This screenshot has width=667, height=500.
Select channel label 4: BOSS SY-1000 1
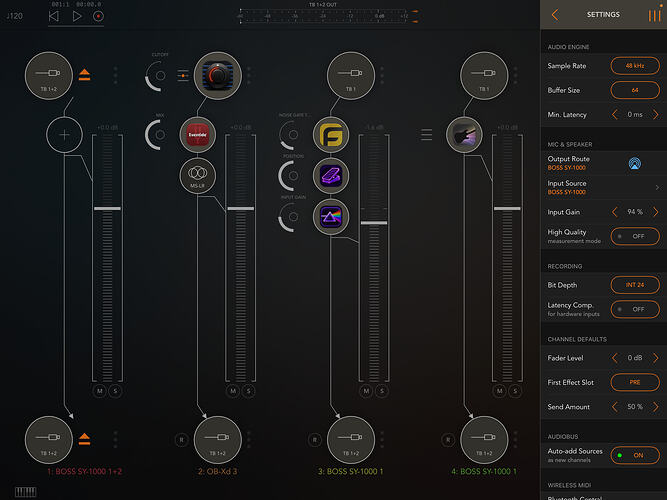pyautogui.click(x=484, y=471)
